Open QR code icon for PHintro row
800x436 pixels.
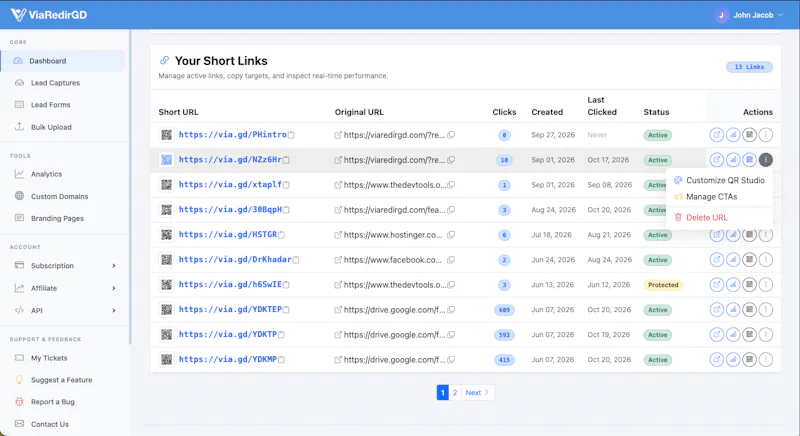749,135
